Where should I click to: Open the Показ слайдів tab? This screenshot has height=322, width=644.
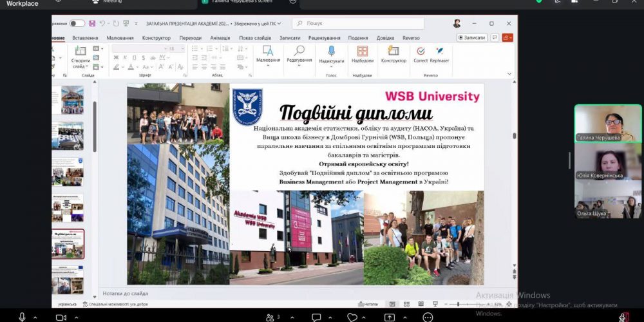point(255,38)
